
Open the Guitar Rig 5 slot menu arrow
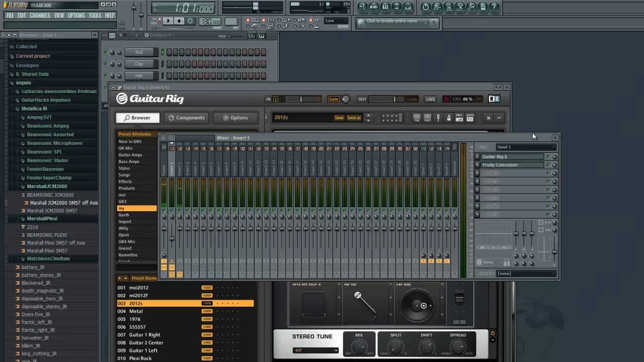click(x=477, y=157)
